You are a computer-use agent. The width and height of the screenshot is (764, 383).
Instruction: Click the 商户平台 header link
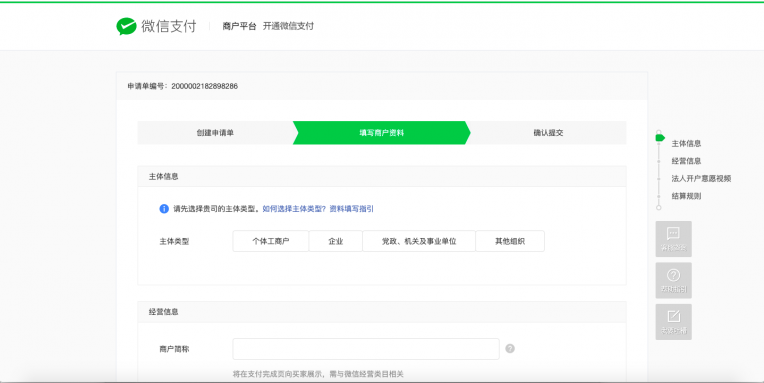tap(239, 26)
